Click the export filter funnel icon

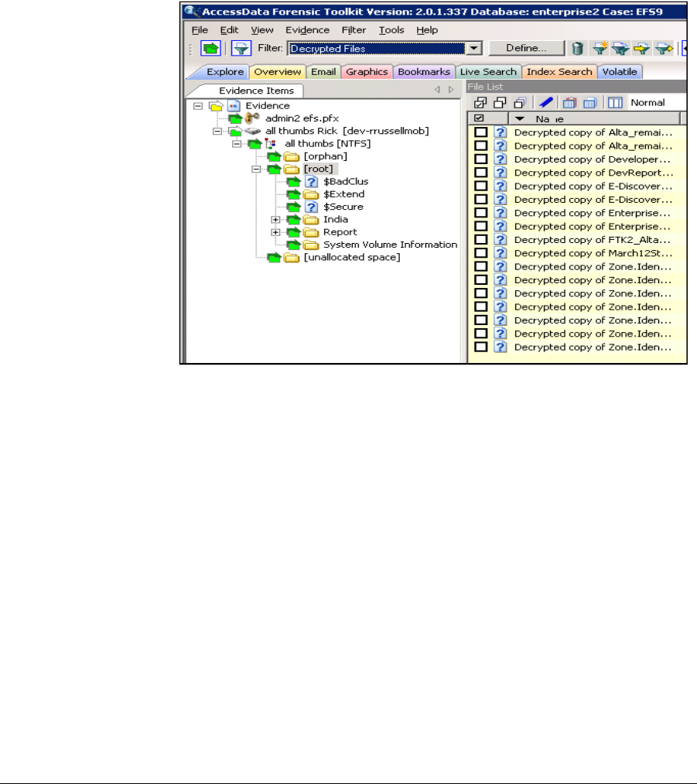tap(664, 49)
